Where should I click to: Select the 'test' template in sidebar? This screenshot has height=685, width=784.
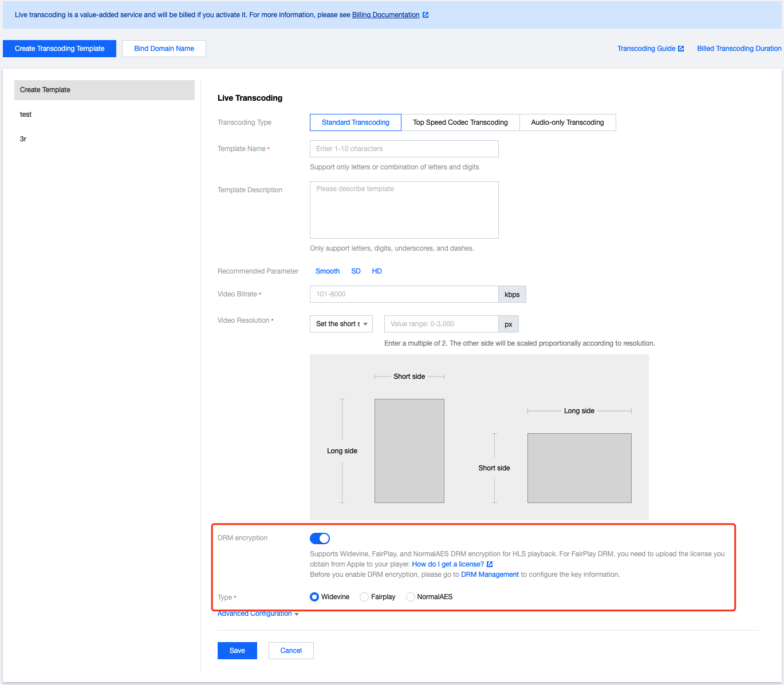[x=26, y=114]
